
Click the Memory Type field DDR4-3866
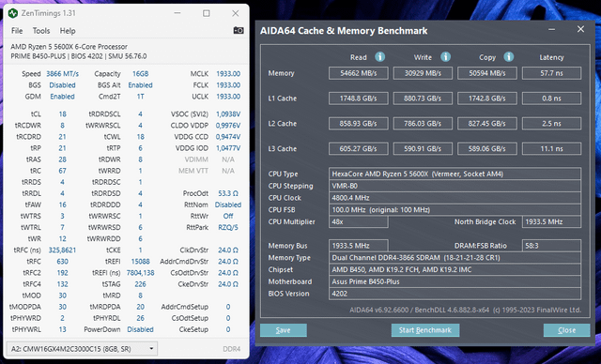pos(455,258)
